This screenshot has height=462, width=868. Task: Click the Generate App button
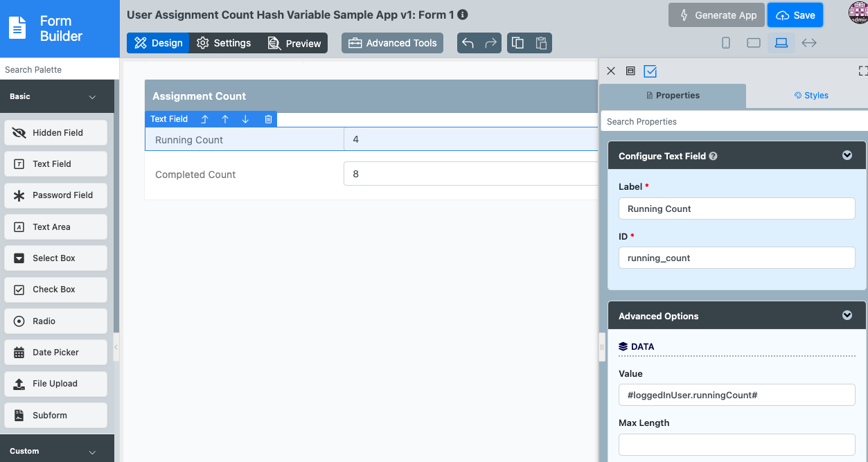point(716,15)
